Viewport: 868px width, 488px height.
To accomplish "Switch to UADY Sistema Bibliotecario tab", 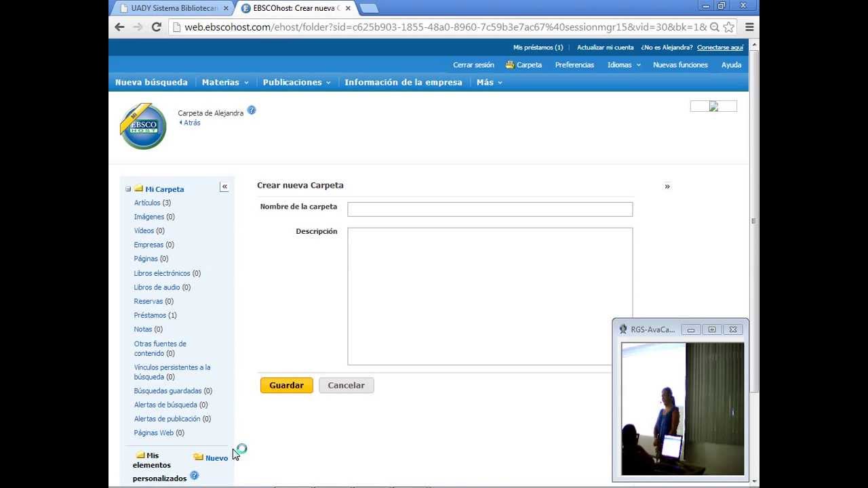I will tap(174, 8).
